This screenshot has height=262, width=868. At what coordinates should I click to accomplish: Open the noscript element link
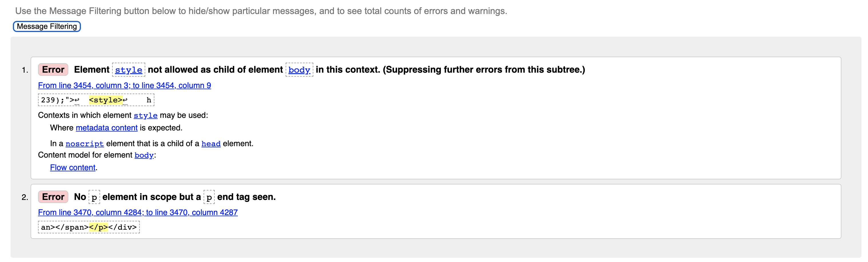pyautogui.click(x=85, y=143)
